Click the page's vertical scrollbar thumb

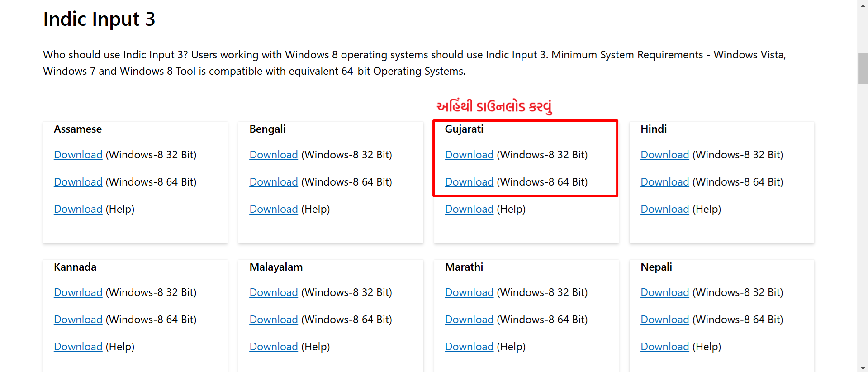pos(863,69)
